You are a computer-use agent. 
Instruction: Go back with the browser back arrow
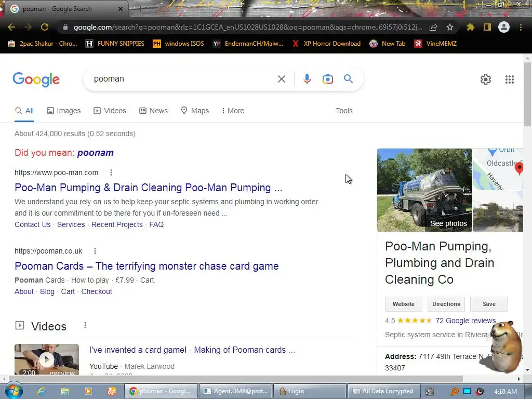(11, 27)
